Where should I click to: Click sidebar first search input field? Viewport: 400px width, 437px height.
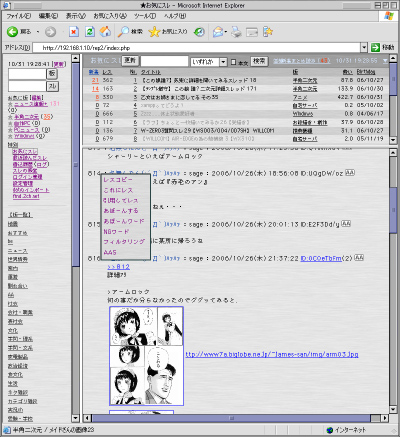(27, 74)
